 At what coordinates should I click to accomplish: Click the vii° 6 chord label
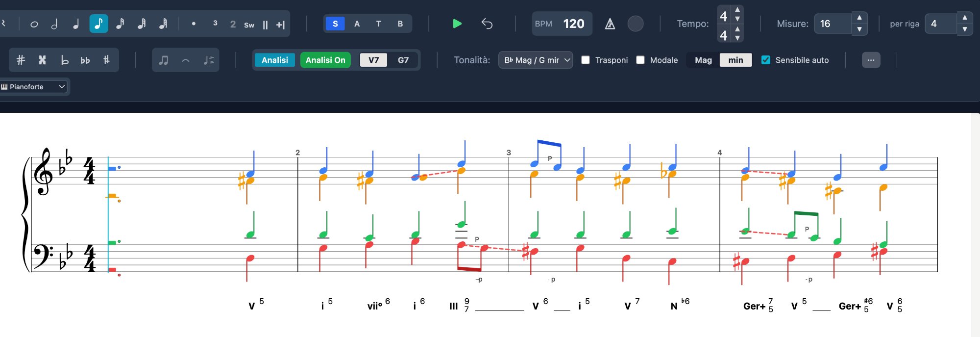point(379,305)
